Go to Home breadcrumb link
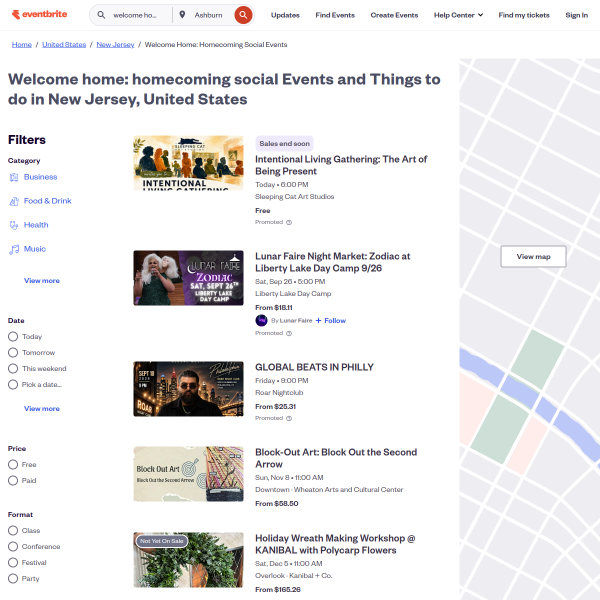 (21, 44)
